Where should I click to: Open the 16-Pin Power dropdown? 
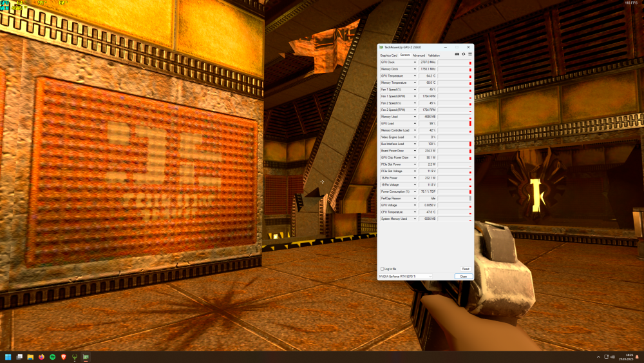[x=415, y=178]
